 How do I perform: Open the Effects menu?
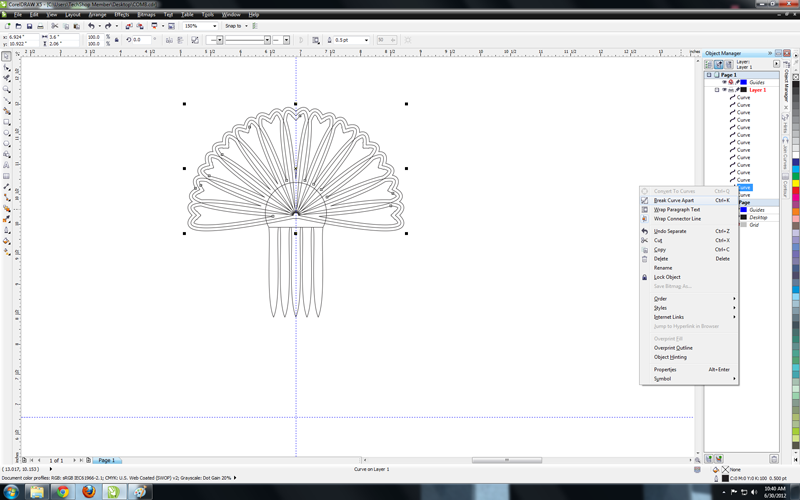click(121, 15)
